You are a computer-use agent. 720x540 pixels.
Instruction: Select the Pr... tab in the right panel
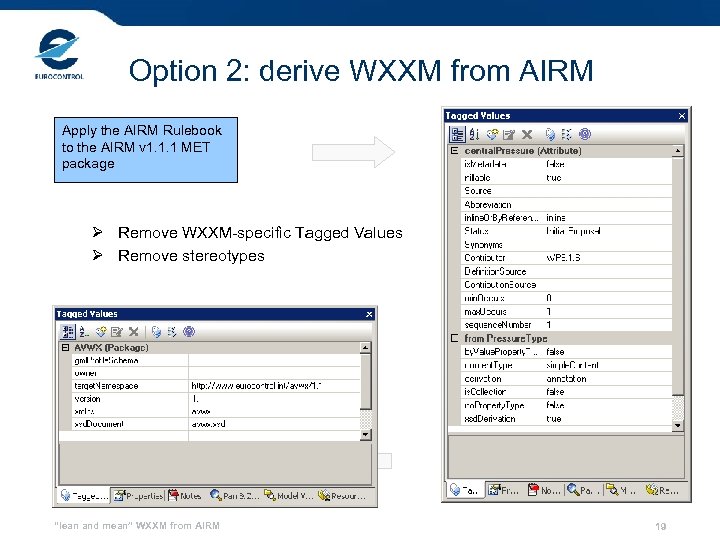click(502, 490)
